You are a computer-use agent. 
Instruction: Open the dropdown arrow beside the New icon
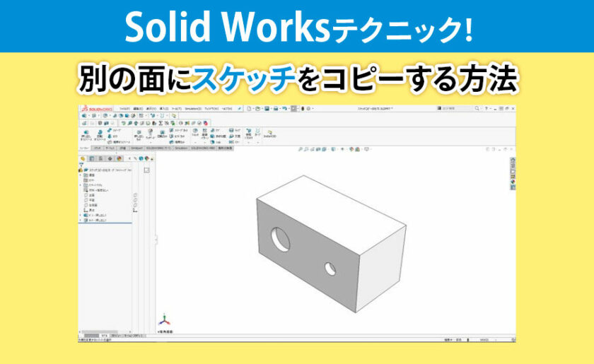(x=253, y=109)
